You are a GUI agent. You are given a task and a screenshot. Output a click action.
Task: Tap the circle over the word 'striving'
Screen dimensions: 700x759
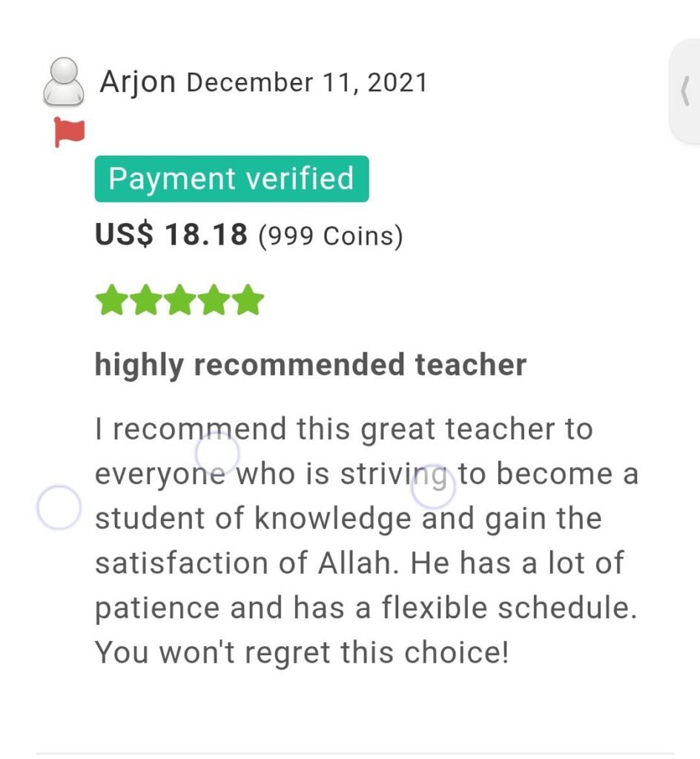433,486
